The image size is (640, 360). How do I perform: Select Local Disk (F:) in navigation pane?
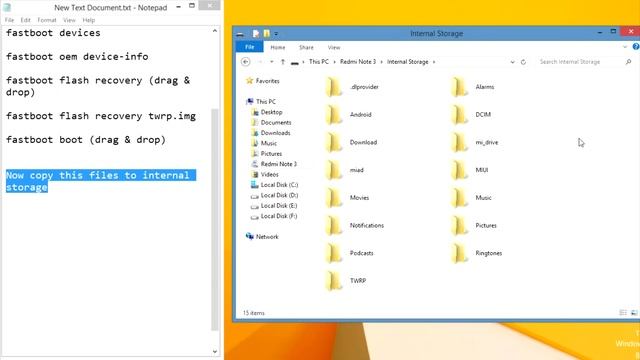point(274,216)
